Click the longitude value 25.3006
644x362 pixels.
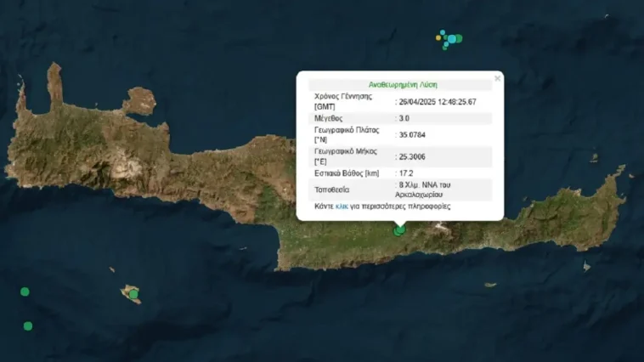pos(412,156)
